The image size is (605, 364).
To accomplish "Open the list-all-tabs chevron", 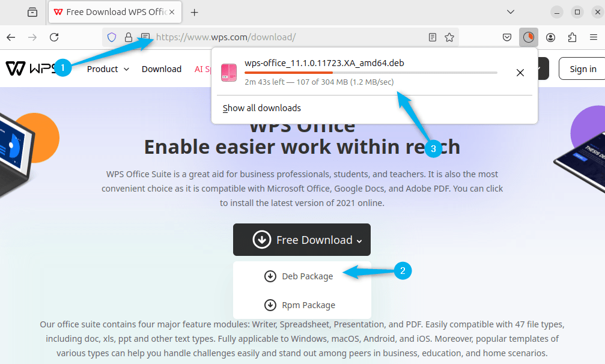I will pyautogui.click(x=510, y=11).
